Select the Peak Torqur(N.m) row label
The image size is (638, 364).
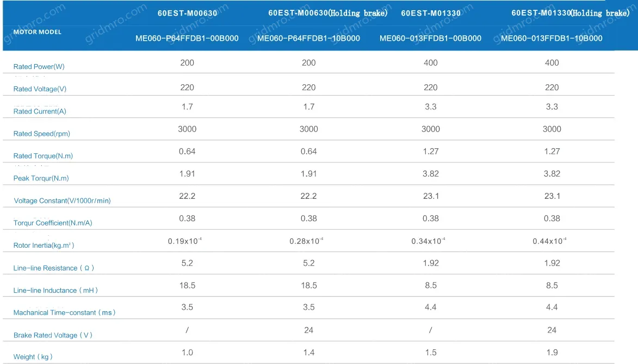click(x=41, y=178)
